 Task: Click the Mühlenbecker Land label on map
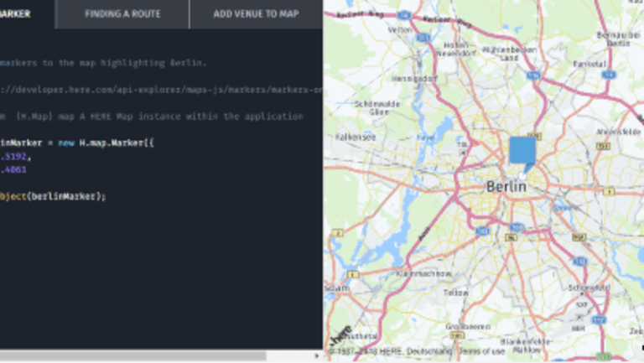click(509, 54)
